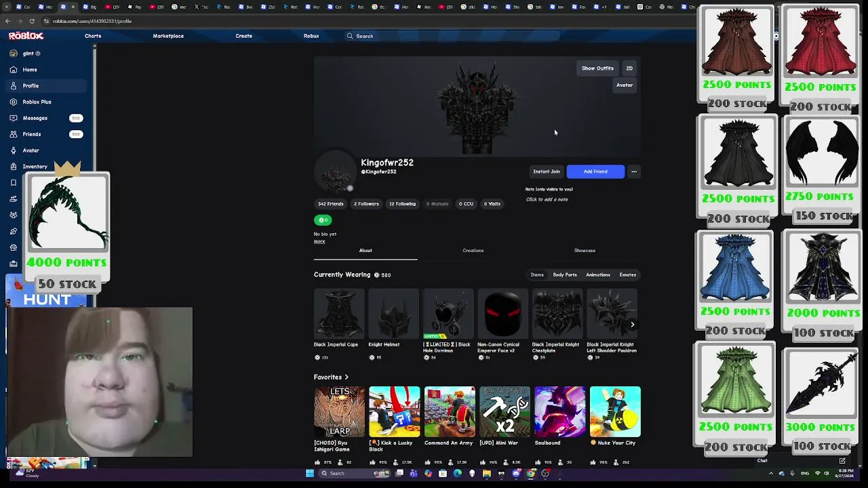
Task: Click the bookmark icon below Inventory
Action: click(14, 183)
